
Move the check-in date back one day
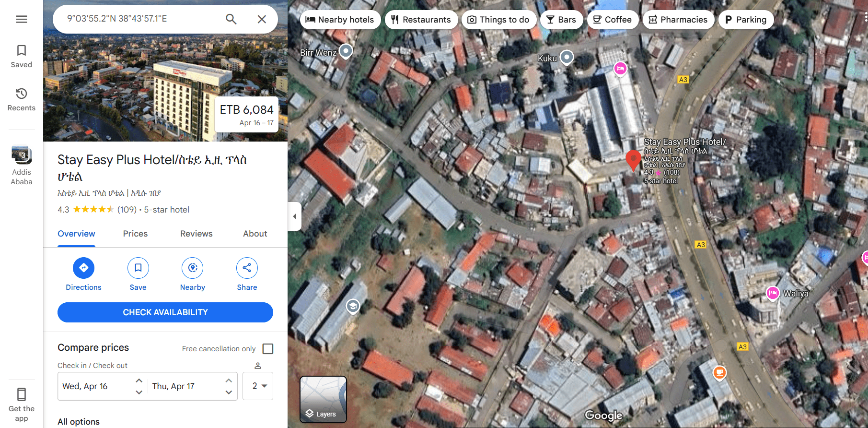[x=139, y=392]
